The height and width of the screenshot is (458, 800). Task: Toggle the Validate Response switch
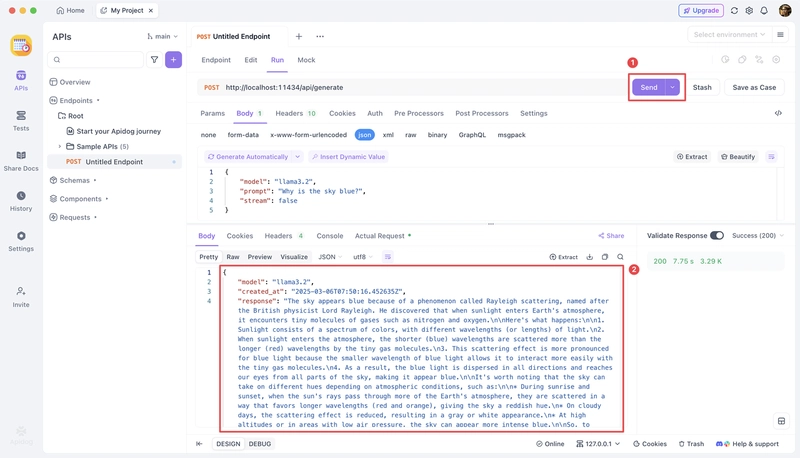coord(717,236)
